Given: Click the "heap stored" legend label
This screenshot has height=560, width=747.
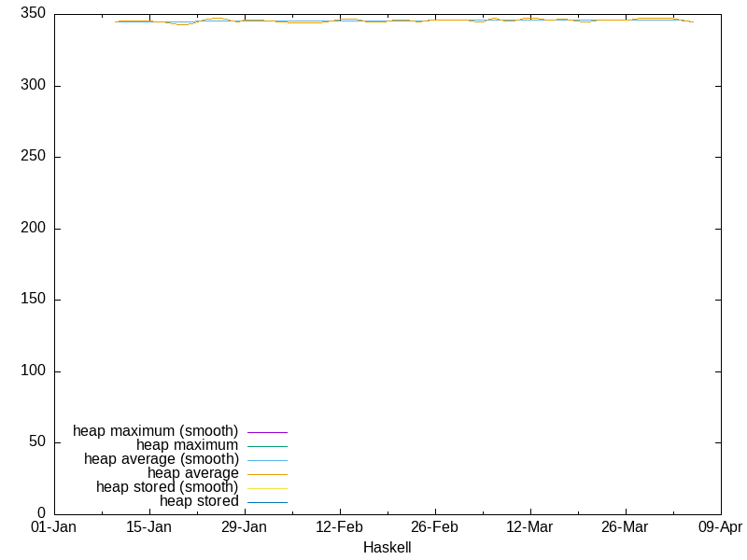Looking at the screenshot, I should point(199,501).
